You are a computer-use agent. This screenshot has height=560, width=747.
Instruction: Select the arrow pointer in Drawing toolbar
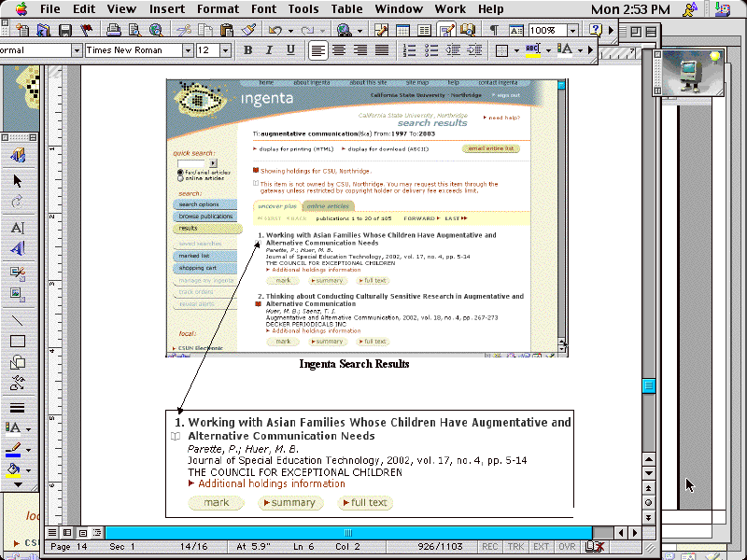[x=18, y=181]
